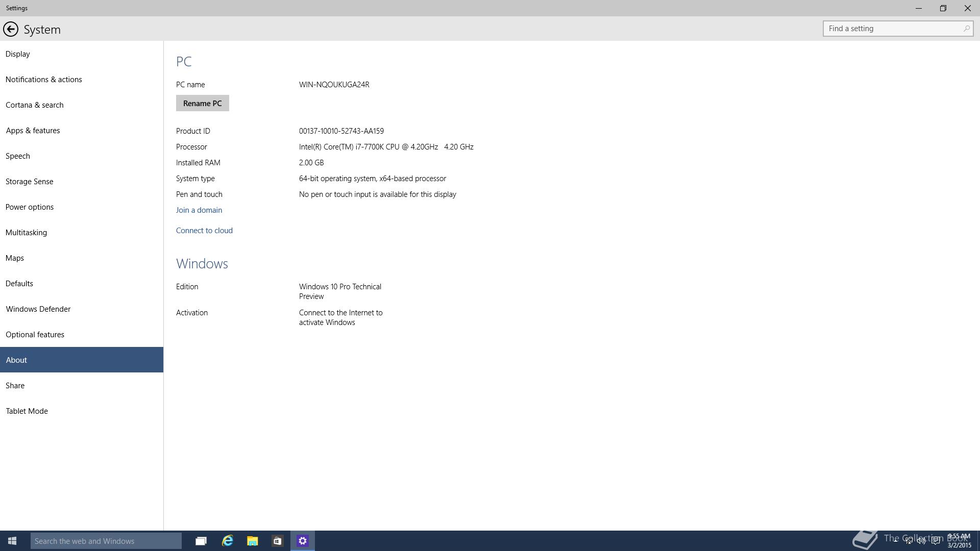Open the notifications action center icon
This screenshot has height=551, width=980.
click(936, 541)
